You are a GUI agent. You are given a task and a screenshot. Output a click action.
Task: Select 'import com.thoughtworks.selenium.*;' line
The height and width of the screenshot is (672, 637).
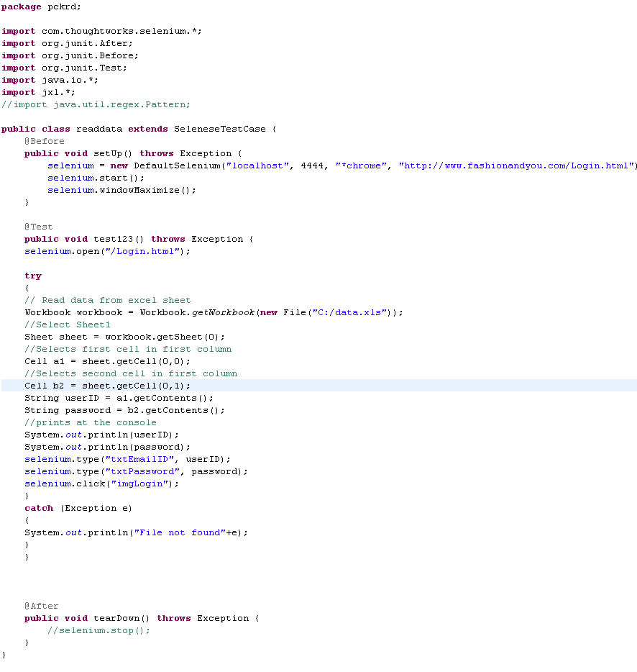point(101,31)
